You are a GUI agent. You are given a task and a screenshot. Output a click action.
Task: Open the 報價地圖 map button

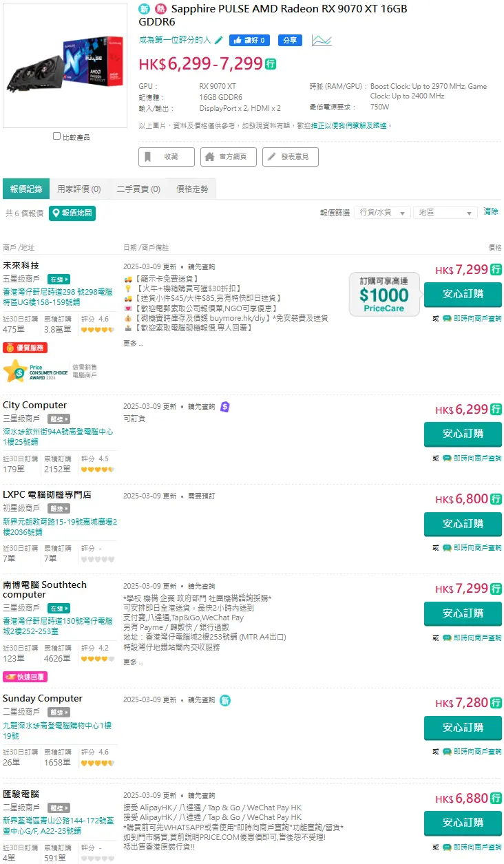click(72, 213)
